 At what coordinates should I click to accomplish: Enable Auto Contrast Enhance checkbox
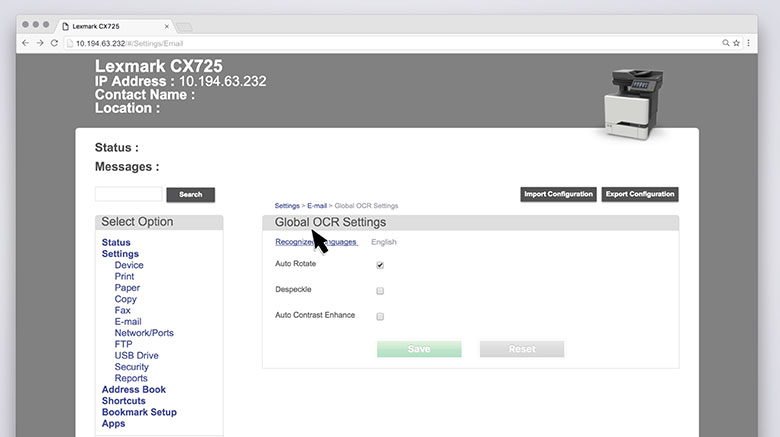[380, 316]
